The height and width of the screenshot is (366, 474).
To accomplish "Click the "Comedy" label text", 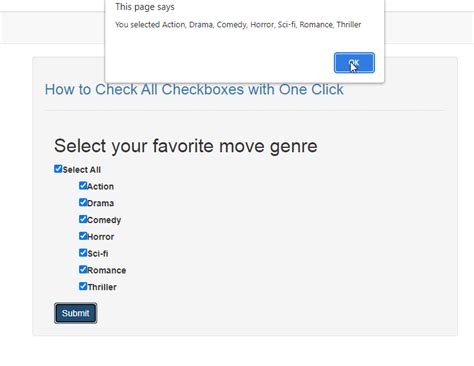I will [104, 220].
